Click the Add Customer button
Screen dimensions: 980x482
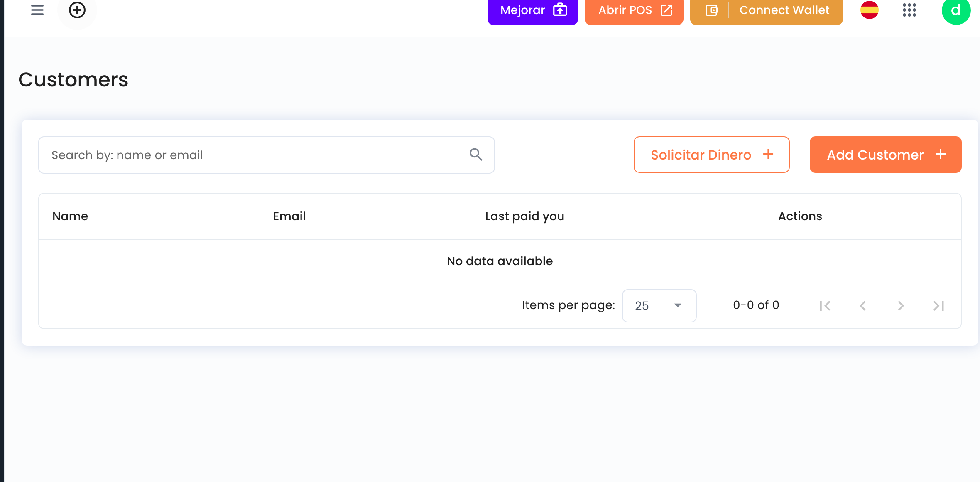[x=886, y=155]
